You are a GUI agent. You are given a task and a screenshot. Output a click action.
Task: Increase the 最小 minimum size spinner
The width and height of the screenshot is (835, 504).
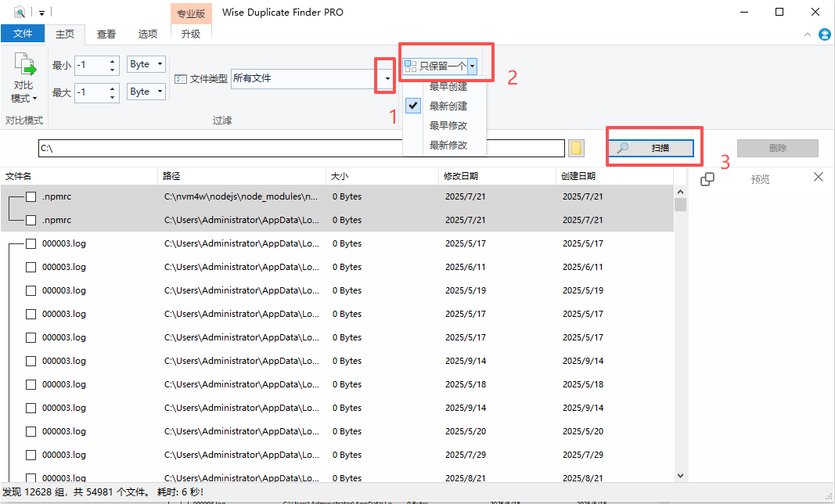point(112,61)
